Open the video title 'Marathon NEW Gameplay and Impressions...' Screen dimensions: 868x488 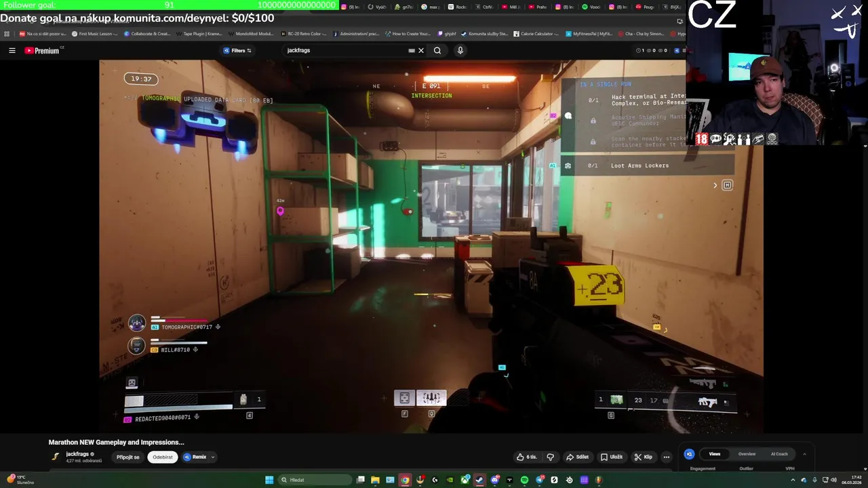point(116,442)
